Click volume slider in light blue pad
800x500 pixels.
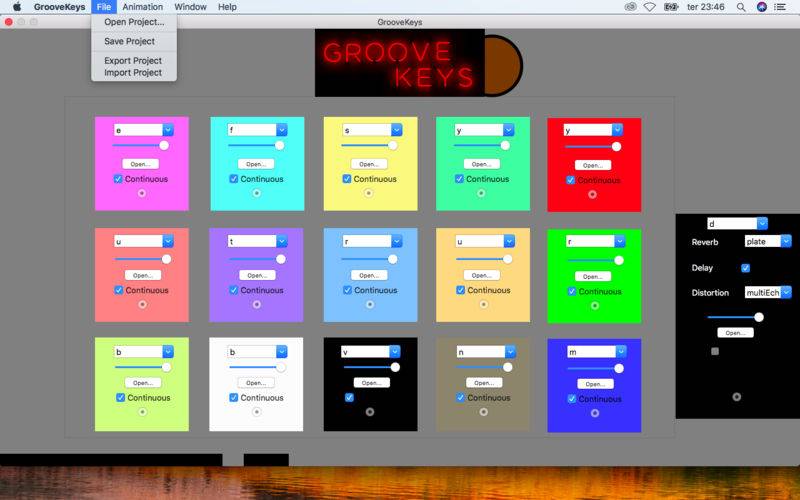[369, 259]
